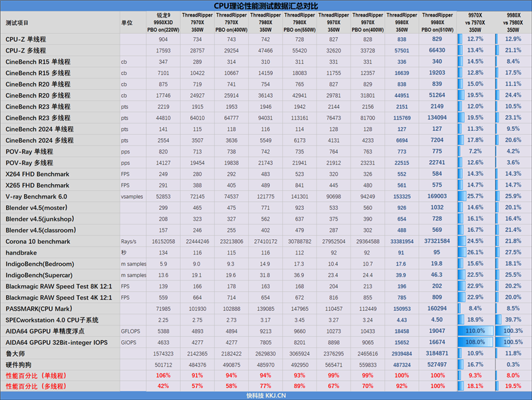Screen dimensions: 532x400
Task: Click V-ray Benchmark 6.0 row label
Action: [37, 197]
